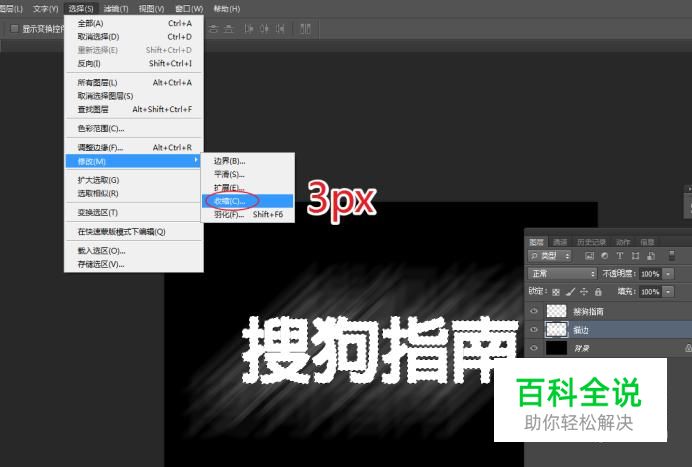Lock image pixels with the brush icon
This screenshot has width=692, height=467.
click(x=570, y=292)
